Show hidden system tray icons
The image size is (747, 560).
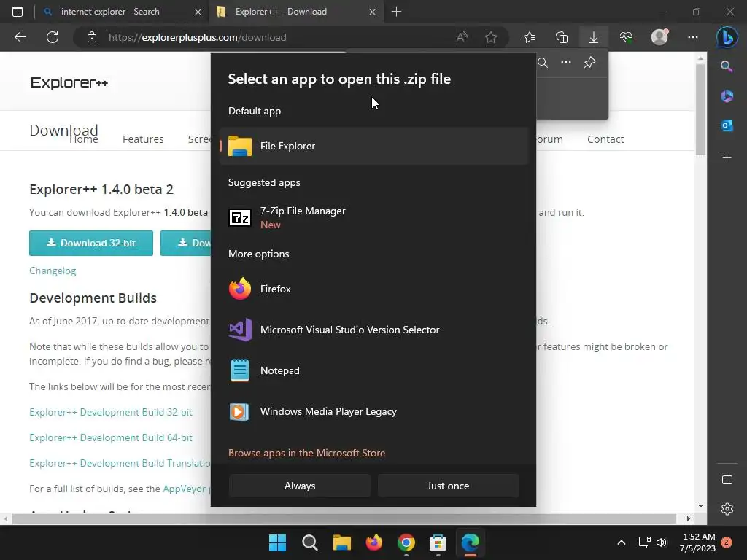[x=622, y=542]
